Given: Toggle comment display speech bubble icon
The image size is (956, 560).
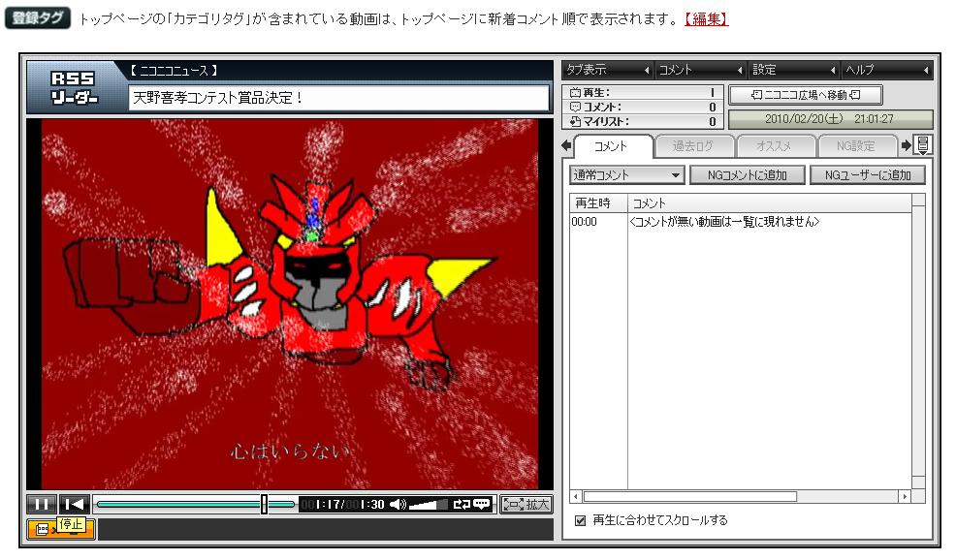Looking at the screenshot, I should 482,505.
